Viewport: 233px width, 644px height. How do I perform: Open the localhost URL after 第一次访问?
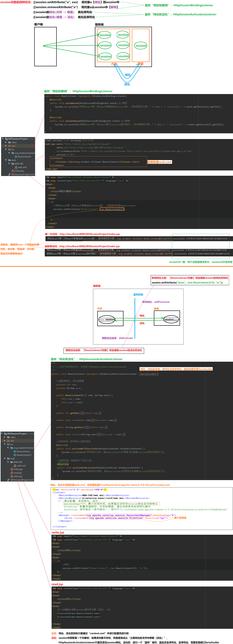[89, 234]
